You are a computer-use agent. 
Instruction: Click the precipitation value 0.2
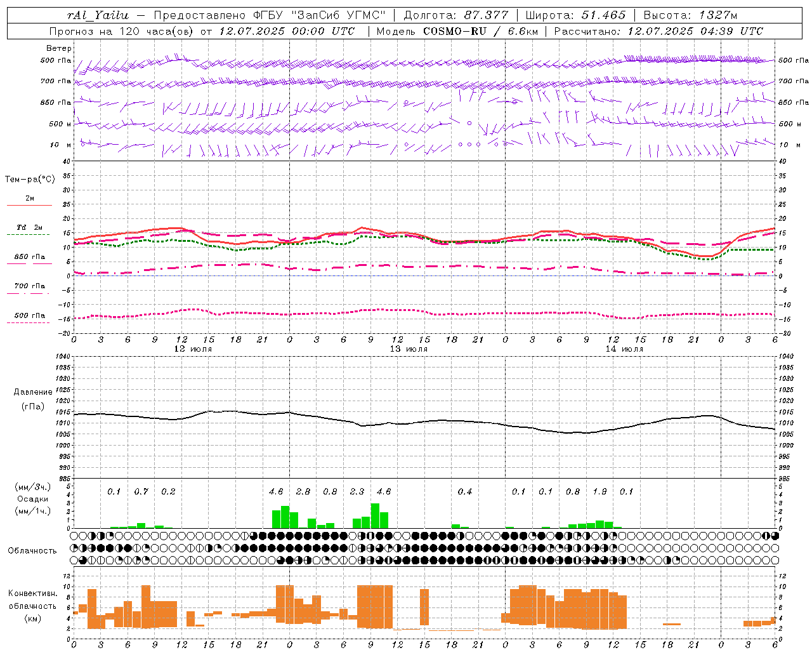click(x=168, y=492)
